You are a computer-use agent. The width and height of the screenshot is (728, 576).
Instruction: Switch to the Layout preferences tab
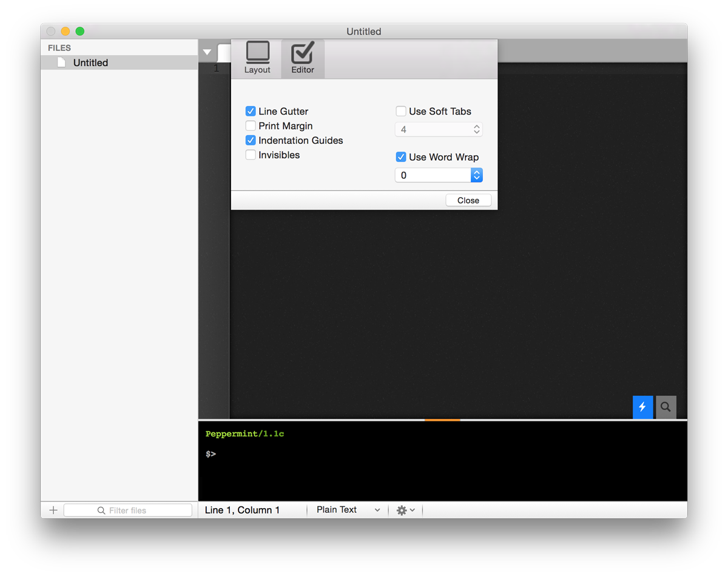coord(257,58)
